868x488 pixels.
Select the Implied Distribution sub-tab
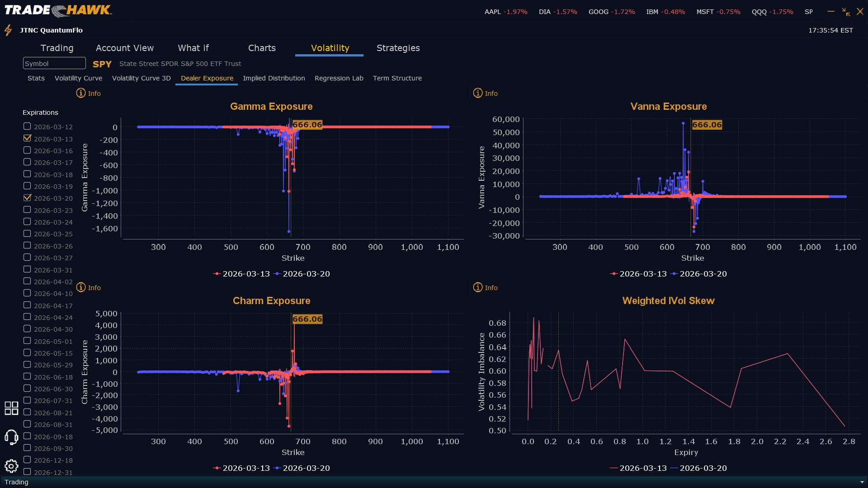(x=274, y=78)
